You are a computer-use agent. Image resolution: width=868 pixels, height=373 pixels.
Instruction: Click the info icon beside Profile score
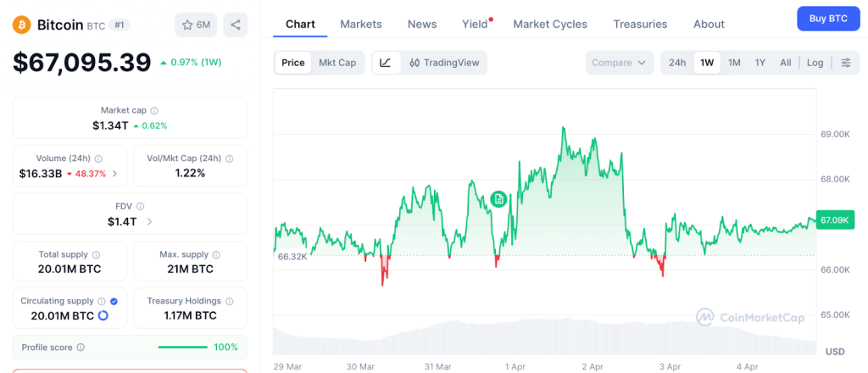pyautogui.click(x=81, y=347)
